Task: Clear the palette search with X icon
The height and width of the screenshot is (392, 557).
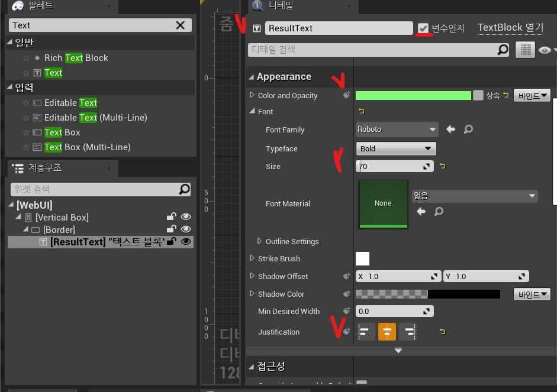Action: 181,25
